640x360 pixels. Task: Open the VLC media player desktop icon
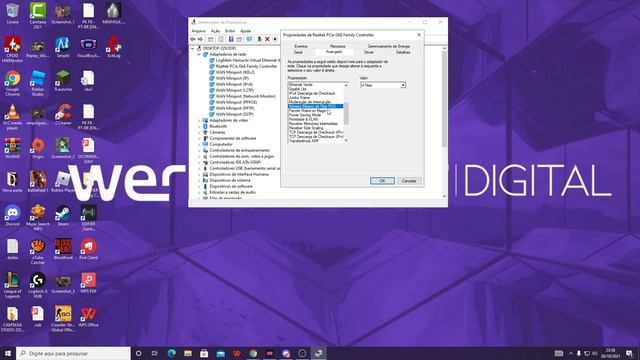click(13, 116)
